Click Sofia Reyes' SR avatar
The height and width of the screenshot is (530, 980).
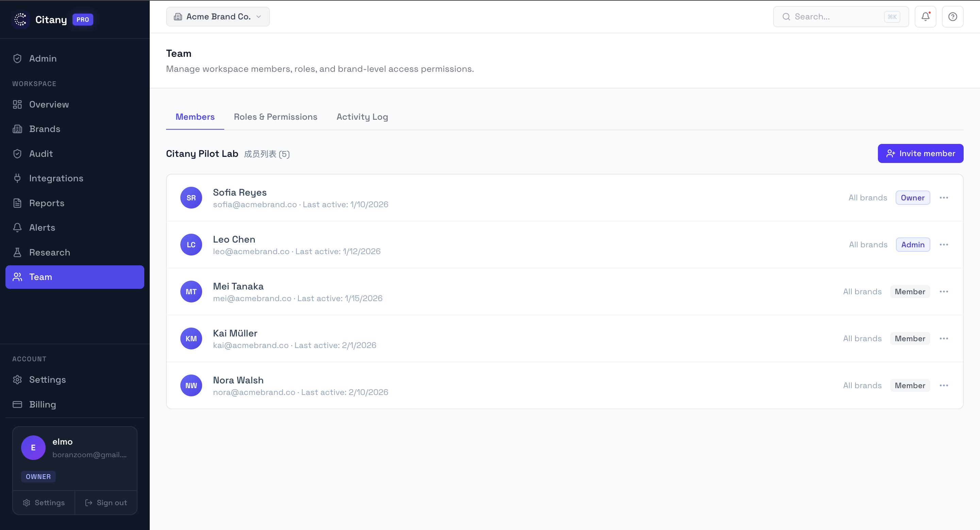tap(191, 198)
